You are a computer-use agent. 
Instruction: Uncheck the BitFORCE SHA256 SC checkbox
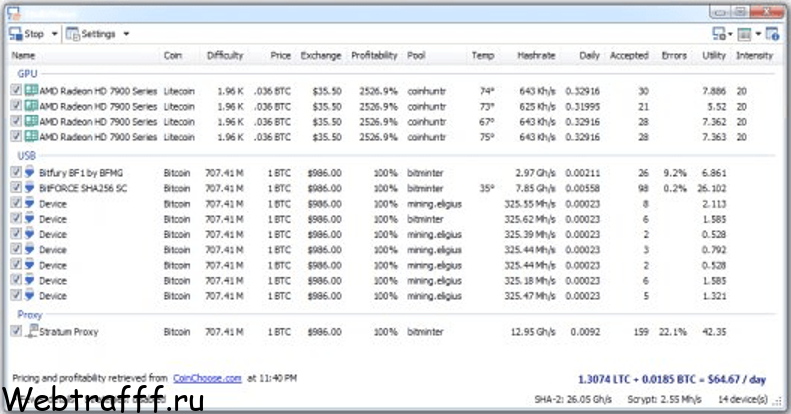coord(16,188)
